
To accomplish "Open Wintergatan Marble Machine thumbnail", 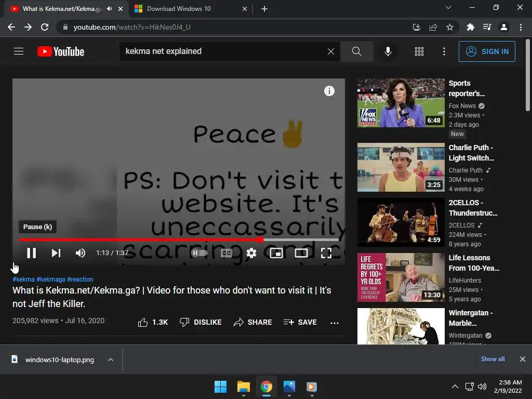I will pos(401,326).
